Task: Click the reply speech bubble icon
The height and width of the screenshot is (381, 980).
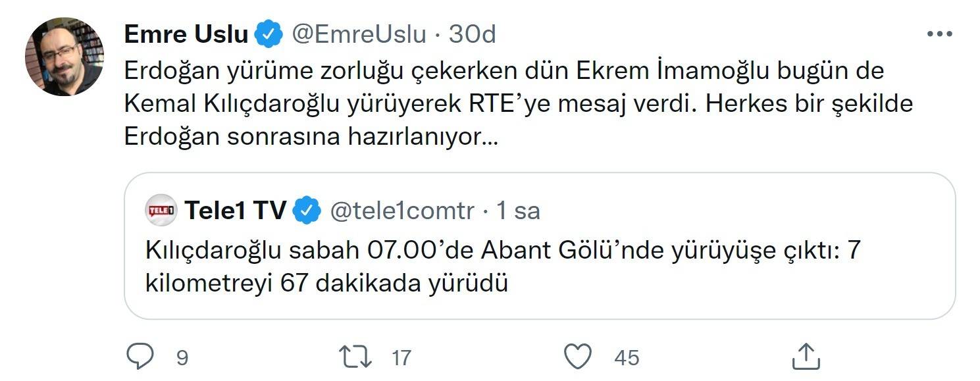Action: (x=140, y=357)
